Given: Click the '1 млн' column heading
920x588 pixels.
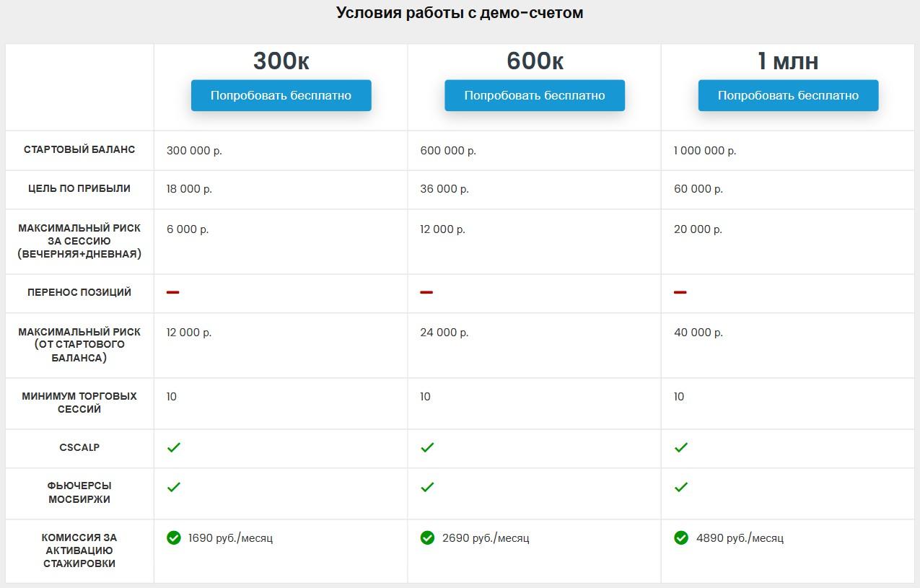Looking at the screenshot, I should tap(788, 61).
